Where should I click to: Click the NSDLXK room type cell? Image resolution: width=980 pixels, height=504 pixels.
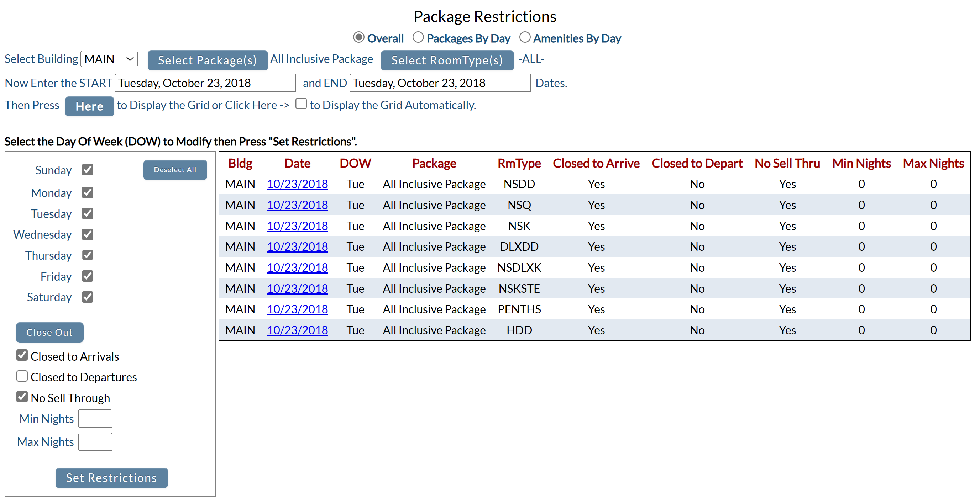[x=519, y=267]
